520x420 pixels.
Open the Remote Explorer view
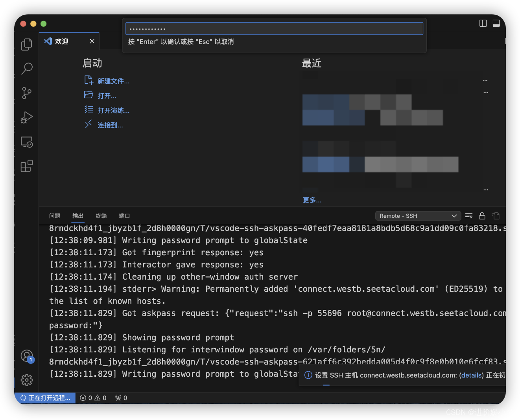(26, 142)
